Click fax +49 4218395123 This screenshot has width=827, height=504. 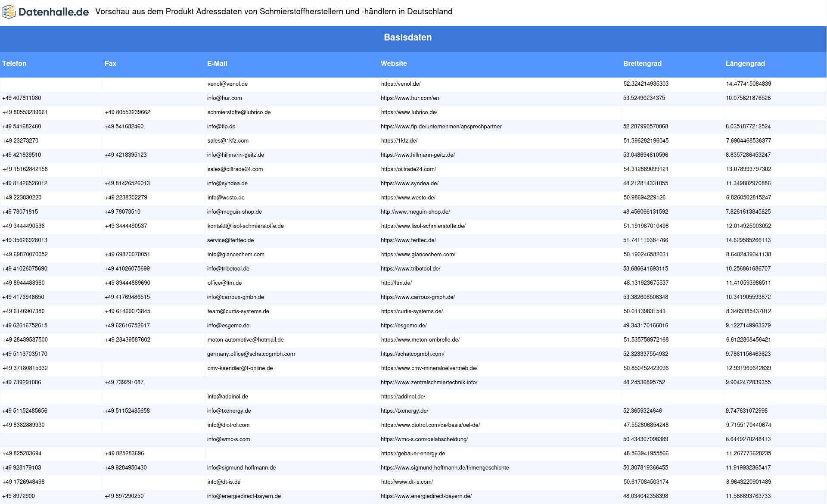[x=125, y=155]
